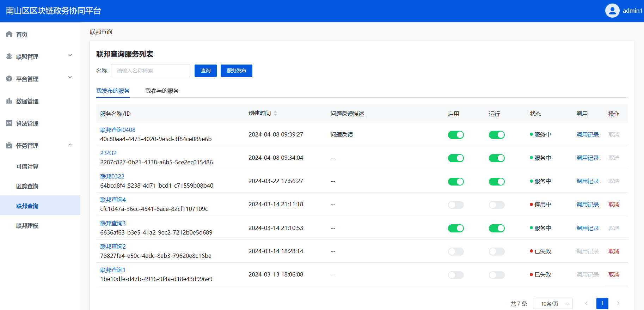644x310 pixels.
Task: Click the 数据管理 bar chart icon
Action: 9,101
